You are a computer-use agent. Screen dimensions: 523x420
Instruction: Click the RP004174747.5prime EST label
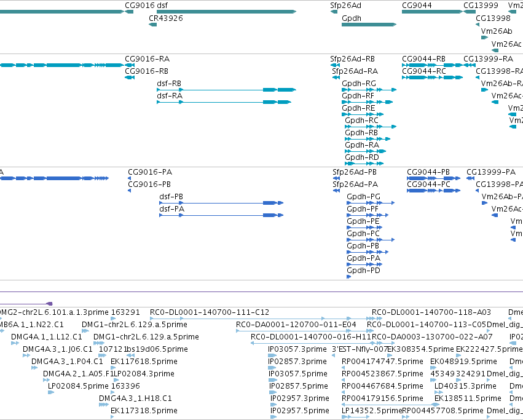[x=383, y=362]
